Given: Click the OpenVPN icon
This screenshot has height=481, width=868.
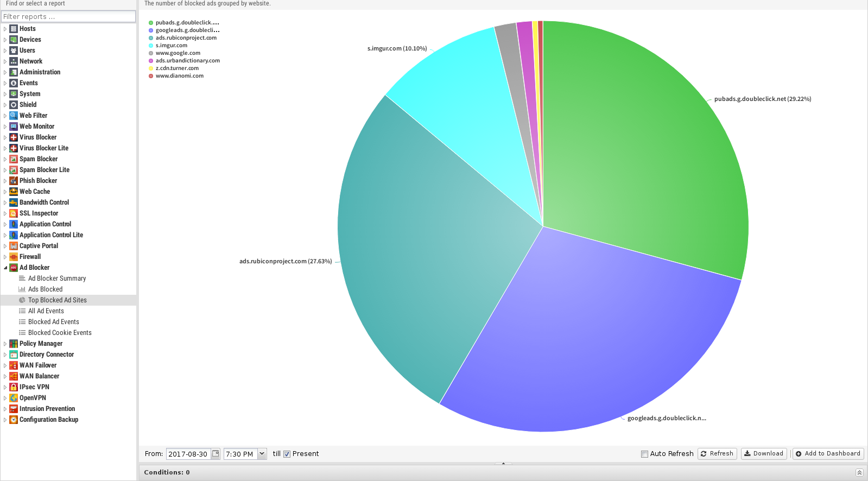Looking at the screenshot, I should point(14,398).
